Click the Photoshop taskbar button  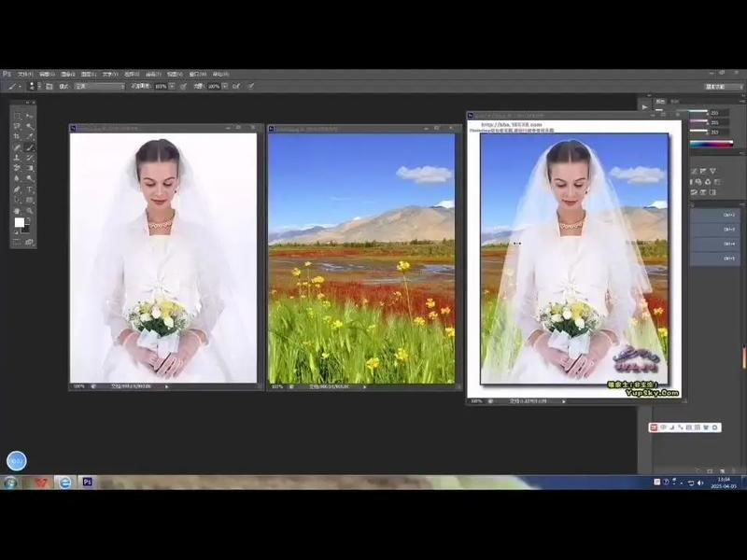point(87,482)
